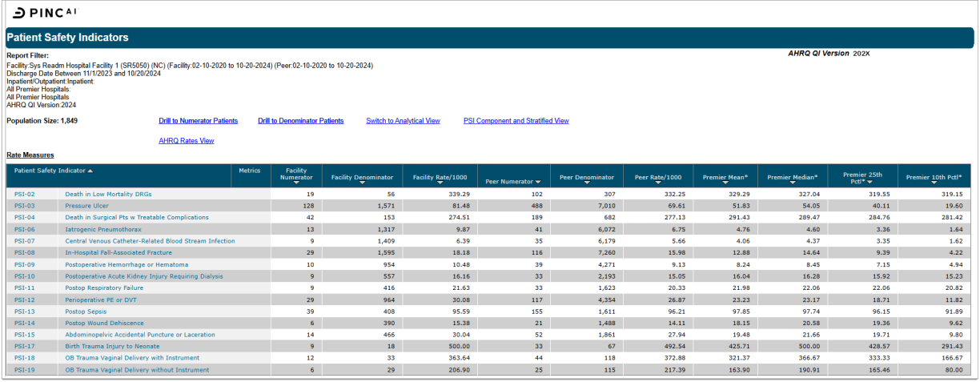Click the PINC AI logo

click(46, 13)
